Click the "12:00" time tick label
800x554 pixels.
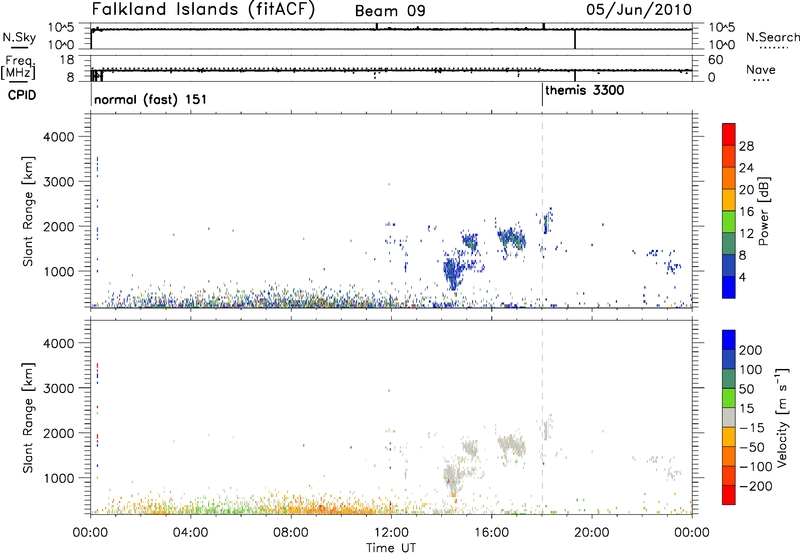[x=391, y=533]
